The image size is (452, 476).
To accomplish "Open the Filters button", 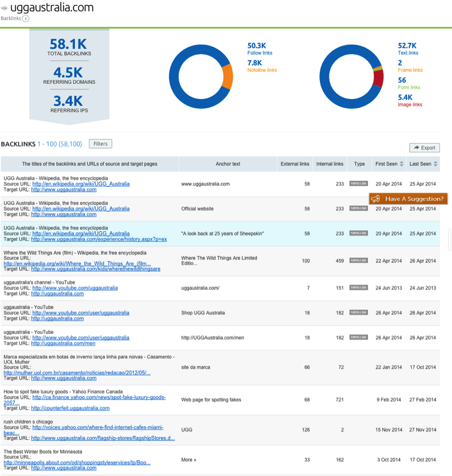I will [x=100, y=144].
